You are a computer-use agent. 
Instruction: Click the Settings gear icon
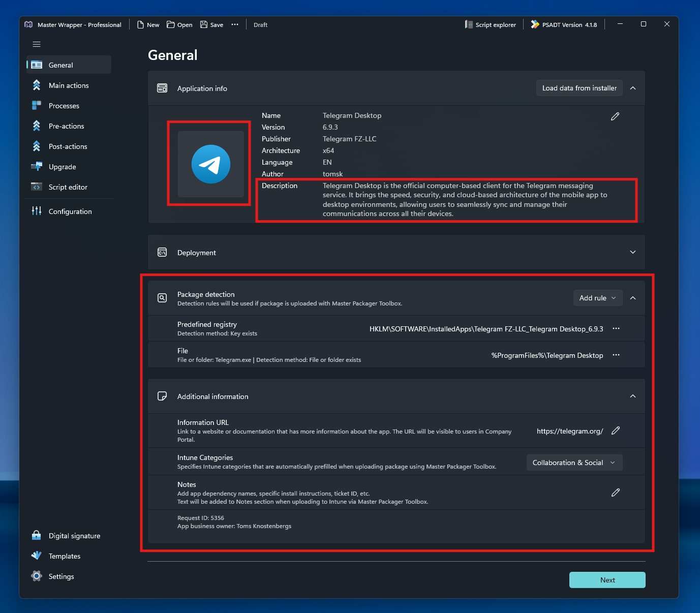point(37,576)
